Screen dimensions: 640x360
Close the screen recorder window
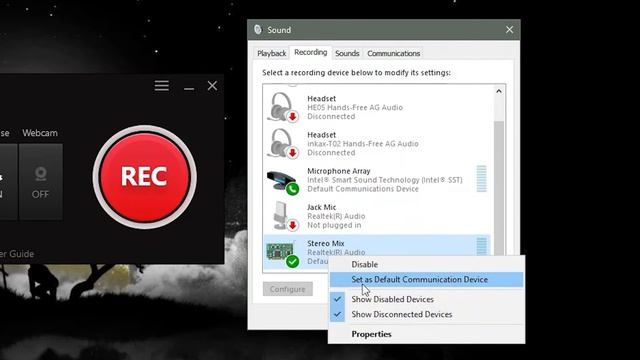pos(212,86)
